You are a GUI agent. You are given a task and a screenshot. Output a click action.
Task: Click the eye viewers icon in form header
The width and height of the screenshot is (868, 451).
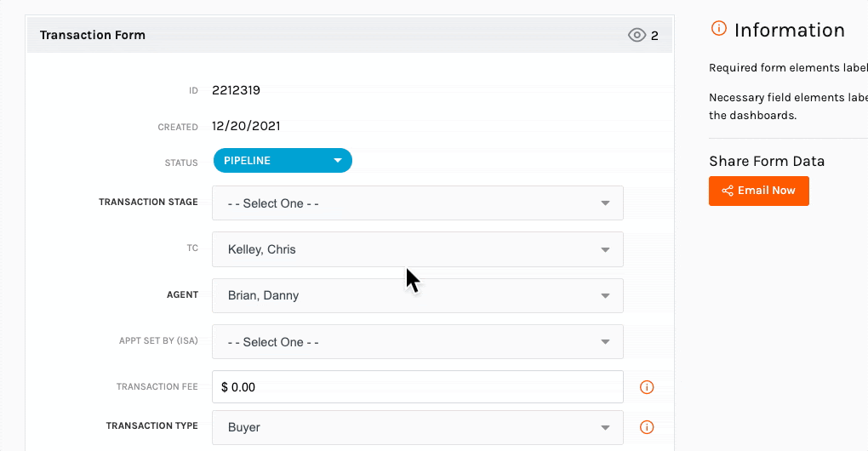637,35
